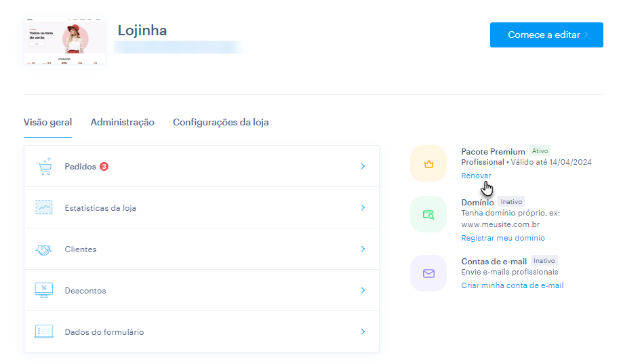The height and width of the screenshot is (364, 621).
Task: Click the shopping cart icon for Pedidos
Action: click(44, 166)
